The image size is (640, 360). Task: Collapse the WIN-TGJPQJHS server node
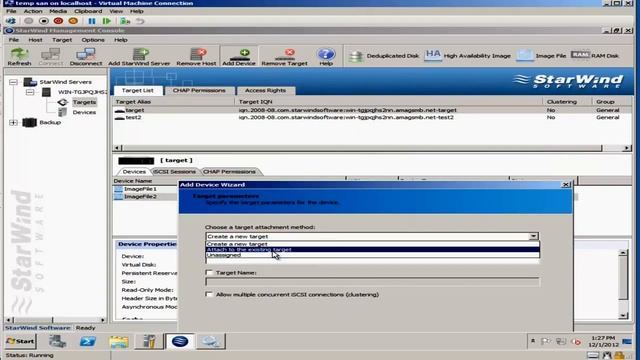pyautogui.click(x=30, y=92)
